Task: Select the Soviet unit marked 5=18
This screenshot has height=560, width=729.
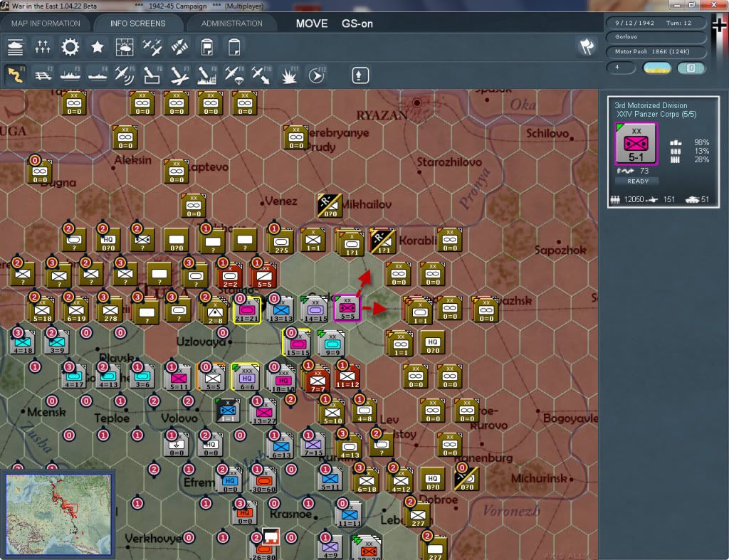Action: [x=42, y=310]
